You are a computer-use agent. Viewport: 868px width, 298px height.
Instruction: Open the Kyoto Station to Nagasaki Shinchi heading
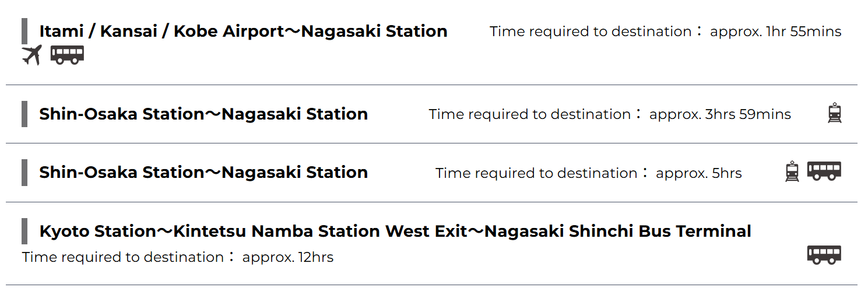395,231
